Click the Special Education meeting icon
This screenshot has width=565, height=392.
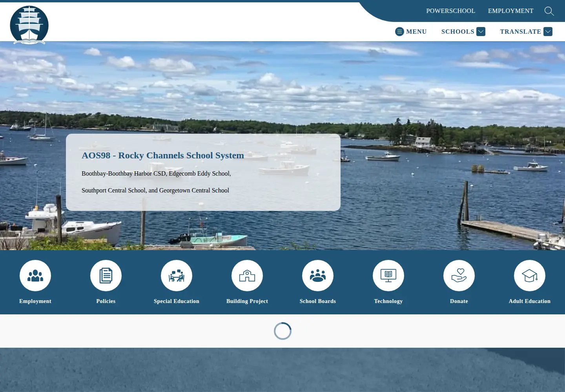pyautogui.click(x=177, y=276)
